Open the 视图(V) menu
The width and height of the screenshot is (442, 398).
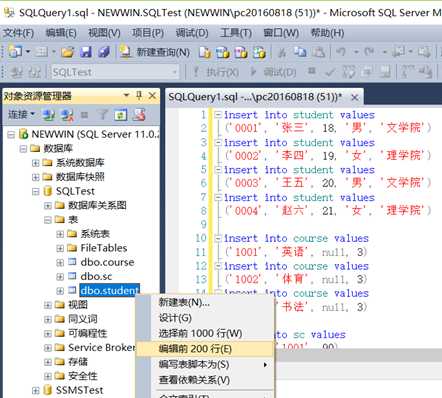pos(104,33)
